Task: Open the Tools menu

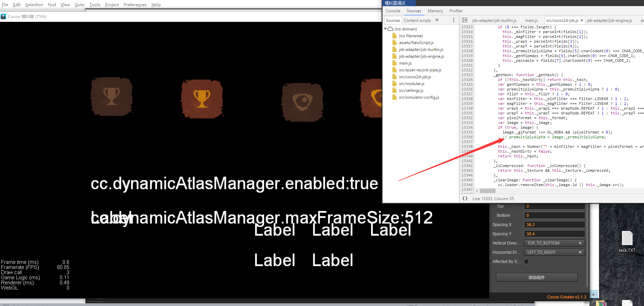Action: (x=95, y=4)
